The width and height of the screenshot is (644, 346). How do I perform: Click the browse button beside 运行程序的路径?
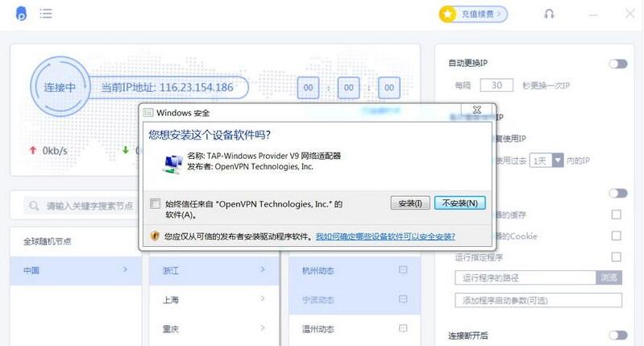tap(609, 277)
